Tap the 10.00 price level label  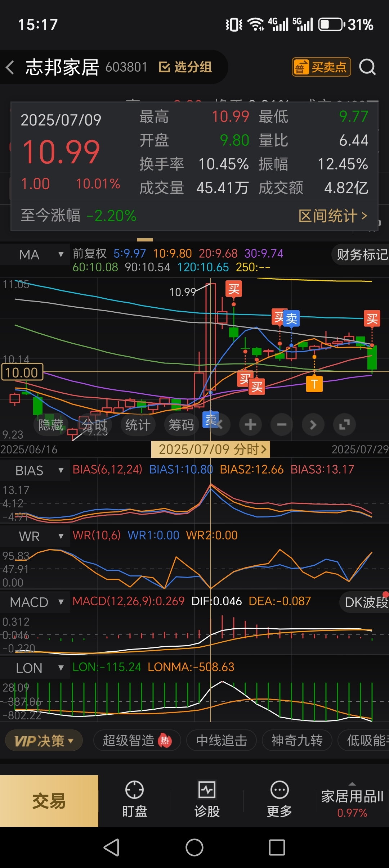(22, 372)
